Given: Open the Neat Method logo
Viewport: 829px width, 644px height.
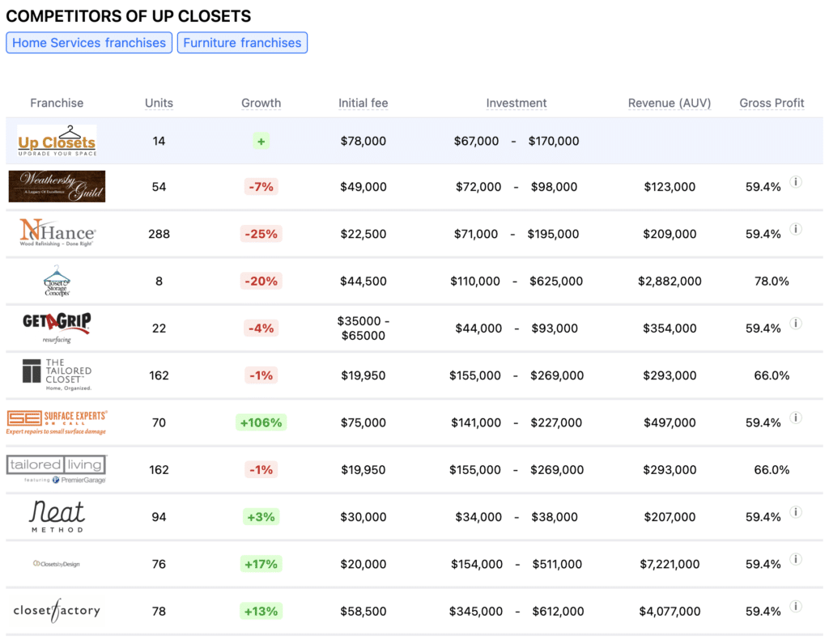Looking at the screenshot, I should [57, 516].
